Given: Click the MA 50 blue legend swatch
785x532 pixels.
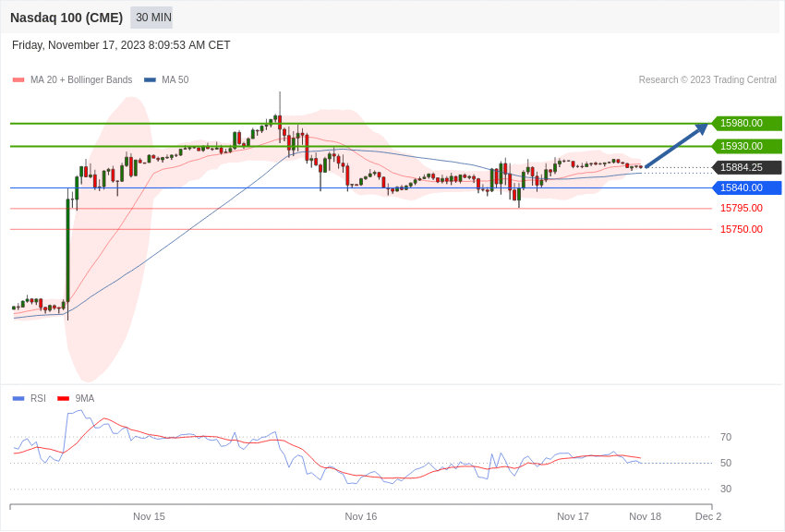Looking at the screenshot, I should pos(150,80).
